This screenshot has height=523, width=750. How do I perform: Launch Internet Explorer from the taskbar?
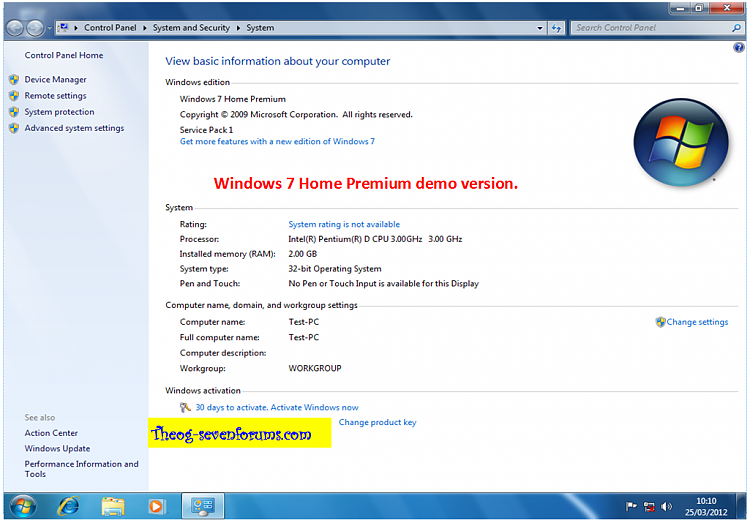point(68,506)
